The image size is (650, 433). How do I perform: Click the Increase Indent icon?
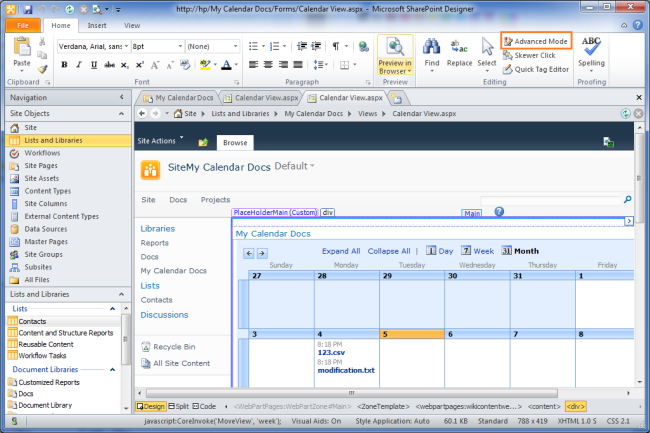tap(316, 46)
